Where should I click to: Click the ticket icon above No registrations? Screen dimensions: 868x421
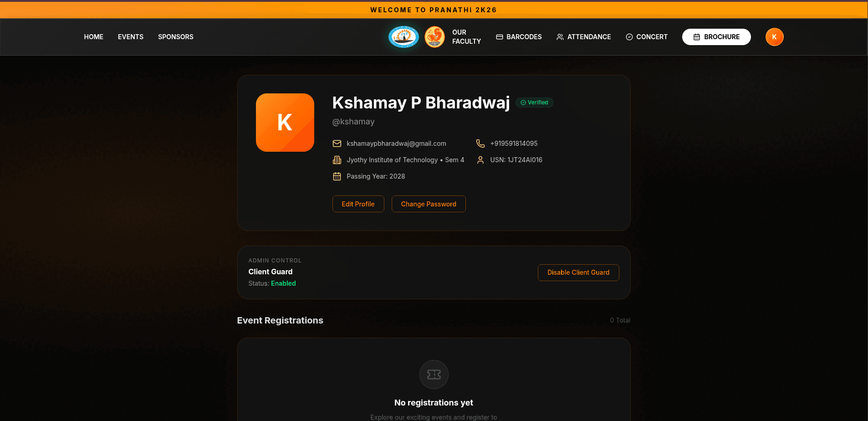click(434, 375)
